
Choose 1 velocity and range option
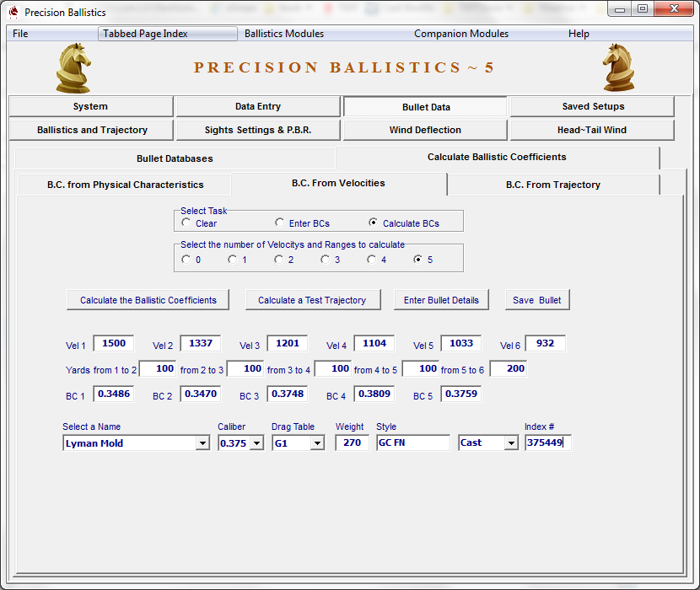[x=232, y=260]
